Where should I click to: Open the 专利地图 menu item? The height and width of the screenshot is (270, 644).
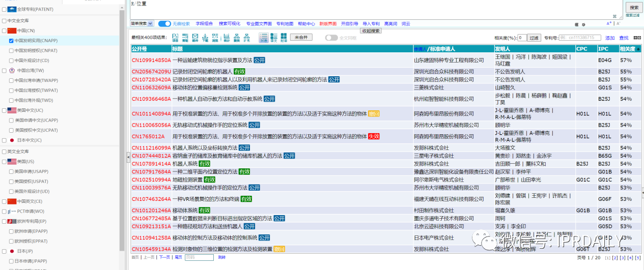click(x=285, y=23)
